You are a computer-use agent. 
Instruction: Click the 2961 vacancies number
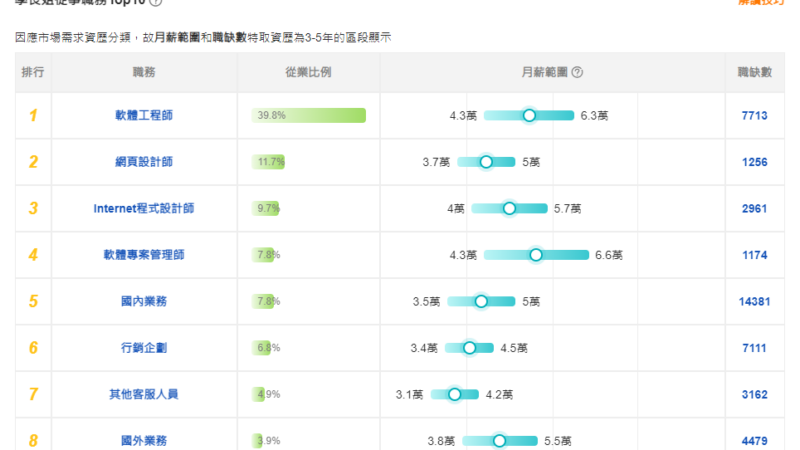[x=754, y=209]
